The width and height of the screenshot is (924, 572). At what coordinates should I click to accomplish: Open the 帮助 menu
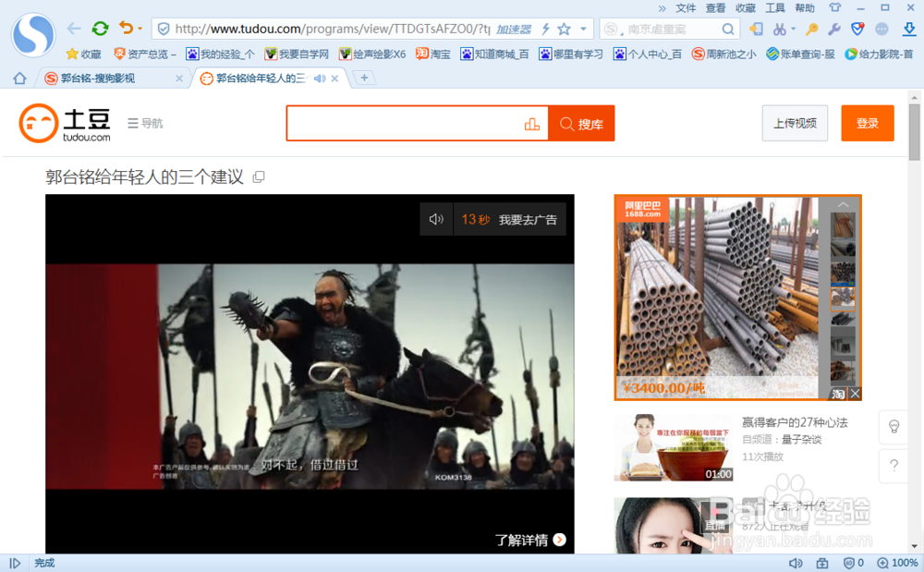coord(805,7)
